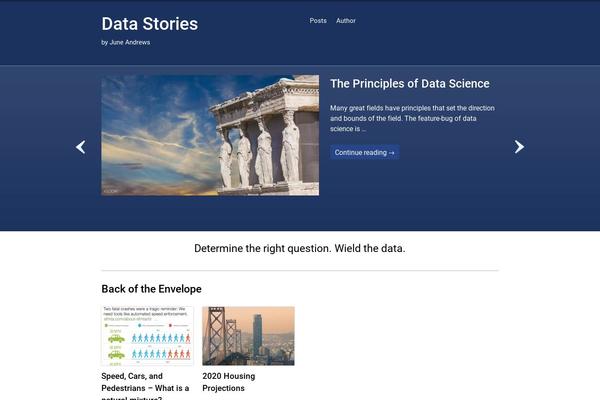600x400 pixels.
Task: Click the Back of the Envelope heading
Action: click(x=151, y=289)
